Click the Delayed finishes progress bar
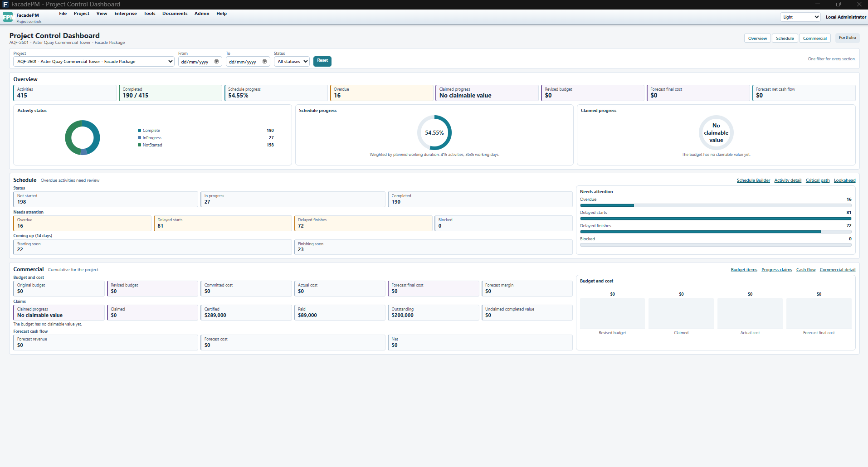868x467 pixels. click(x=716, y=232)
